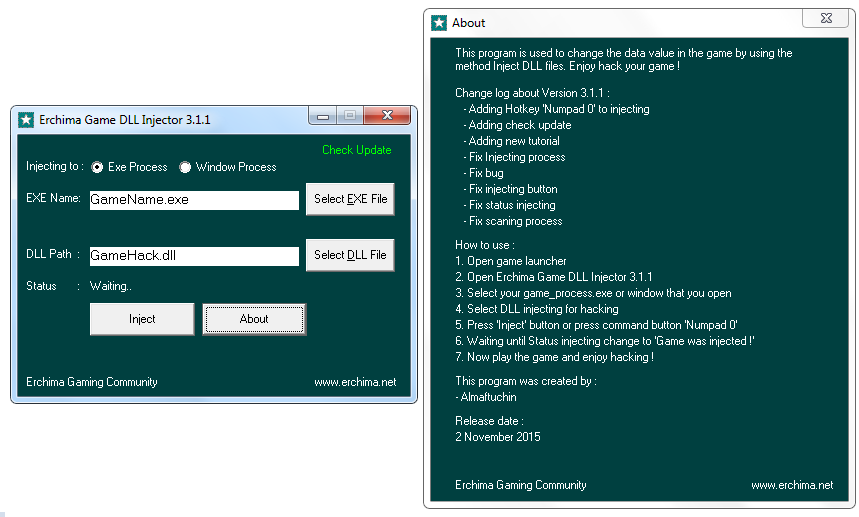Click the 'Adding check update' changelog line
This screenshot has height=517, width=859.
tap(517, 125)
